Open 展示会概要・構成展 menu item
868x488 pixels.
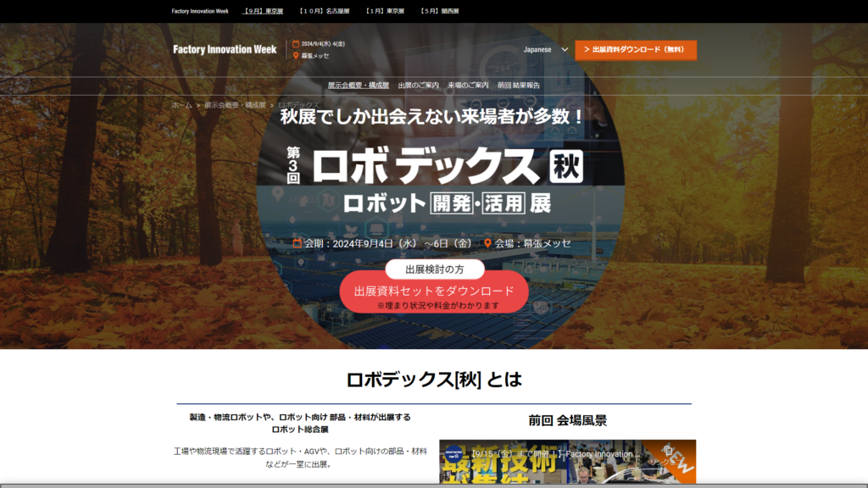tap(359, 86)
